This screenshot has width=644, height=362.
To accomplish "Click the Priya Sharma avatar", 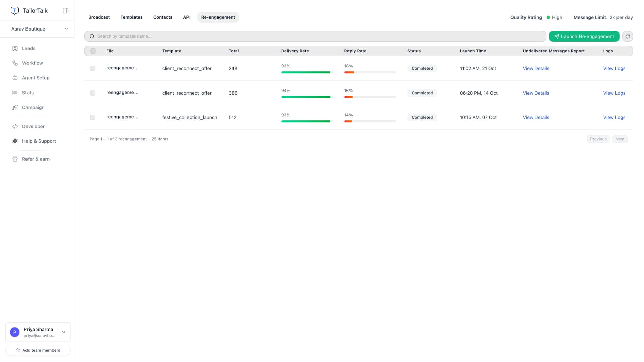I will (15, 332).
